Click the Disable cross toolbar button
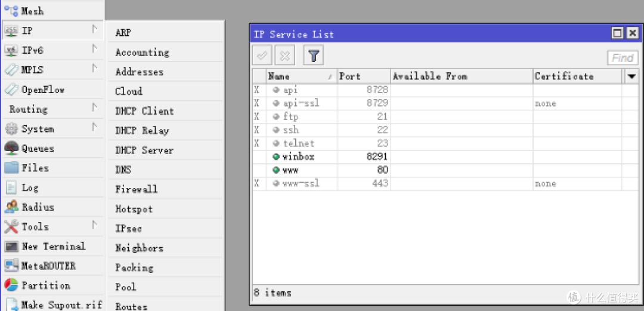Viewport: 644px width, 311px height. pos(285,56)
